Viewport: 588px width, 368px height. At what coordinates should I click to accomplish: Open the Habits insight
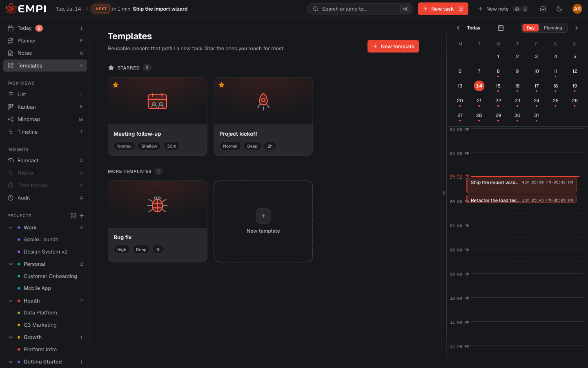point(45,173)
